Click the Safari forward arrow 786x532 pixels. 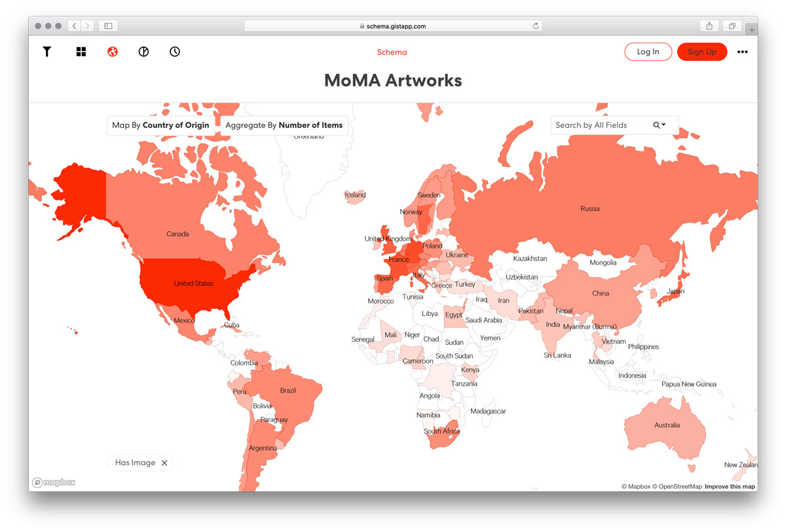pos(88,26)
